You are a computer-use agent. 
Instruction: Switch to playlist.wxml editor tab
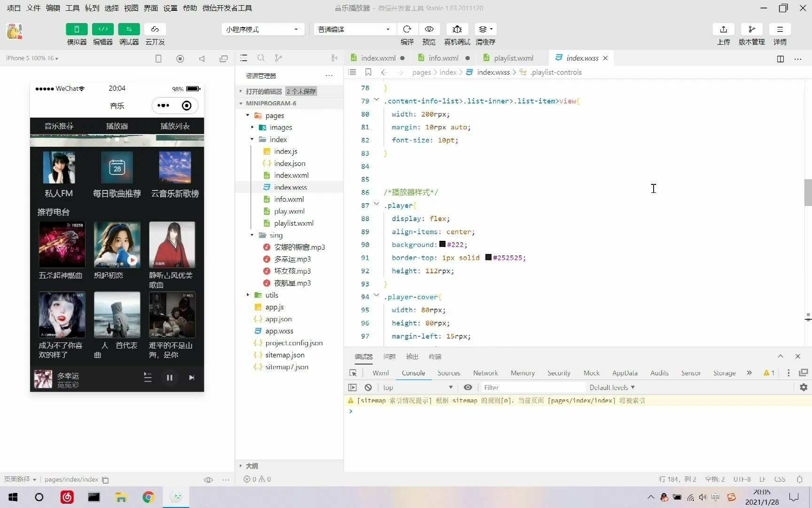click(x=513, y=58)
